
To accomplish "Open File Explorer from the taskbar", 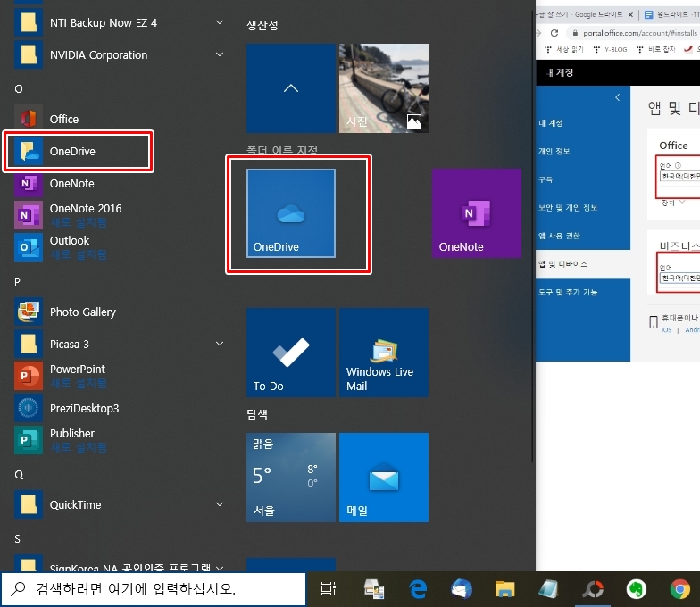I will point(505,589).
